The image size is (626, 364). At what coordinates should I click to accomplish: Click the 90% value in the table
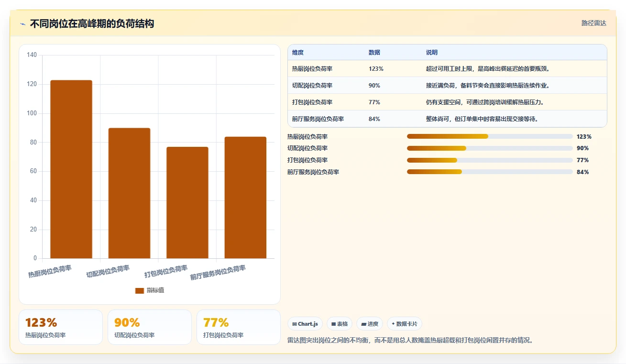pyautogui.click(x=374, y=86)
